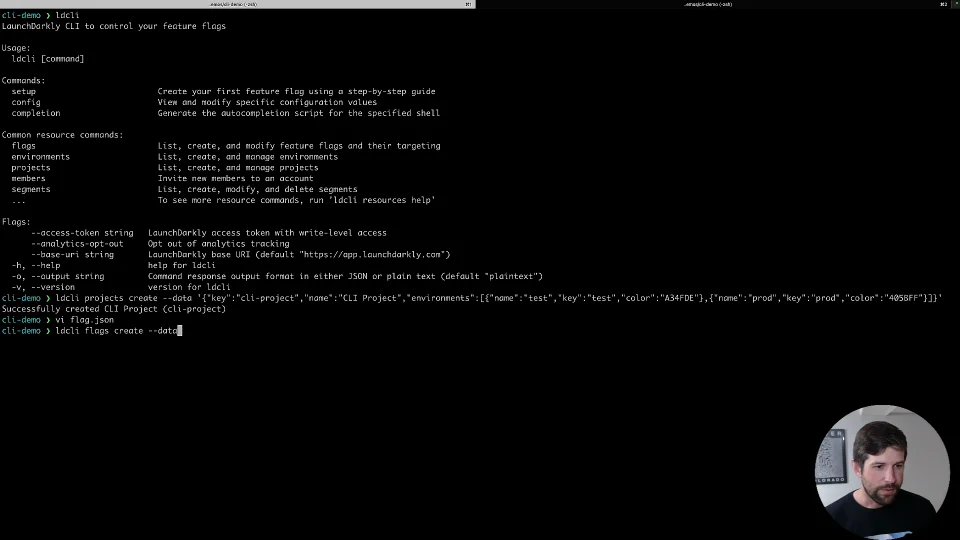Click the 'Flags:' section heading

[16, 222]
